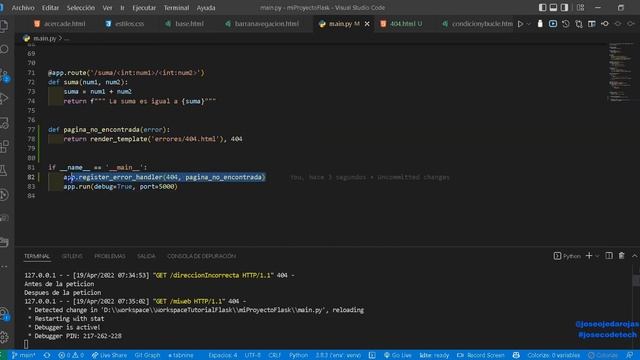
Task: Open the Selección menu
Action: [x=80, y=8]
